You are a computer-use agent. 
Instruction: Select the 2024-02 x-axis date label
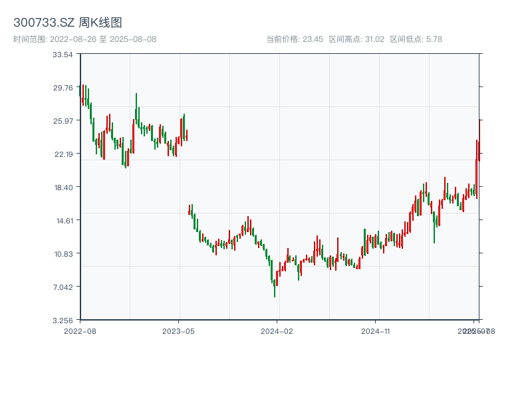click(x=277, y=331)
